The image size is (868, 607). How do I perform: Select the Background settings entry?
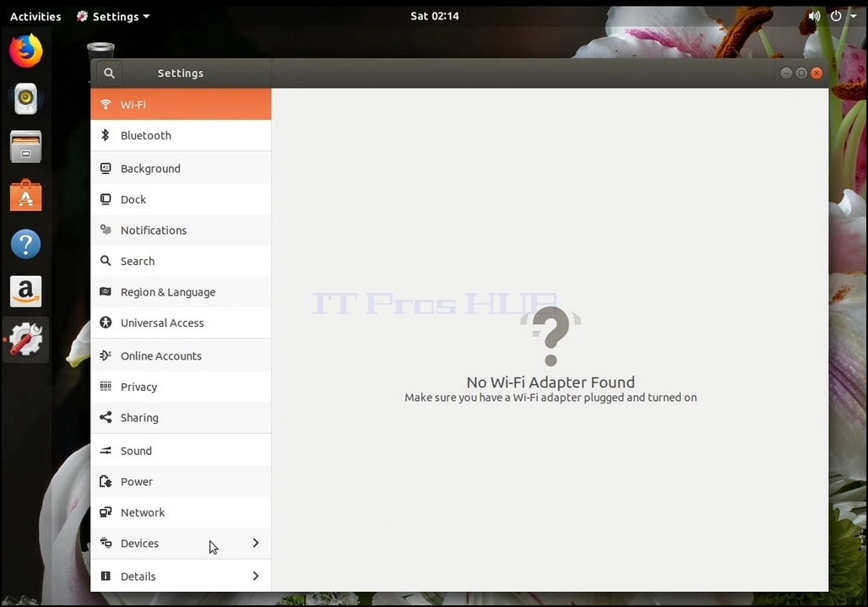(x=181, y=168)
